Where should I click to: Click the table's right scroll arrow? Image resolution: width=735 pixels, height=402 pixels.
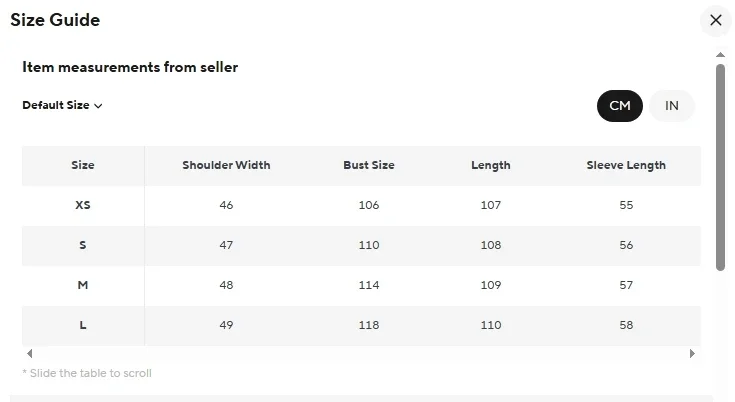(x=692, y=353)
